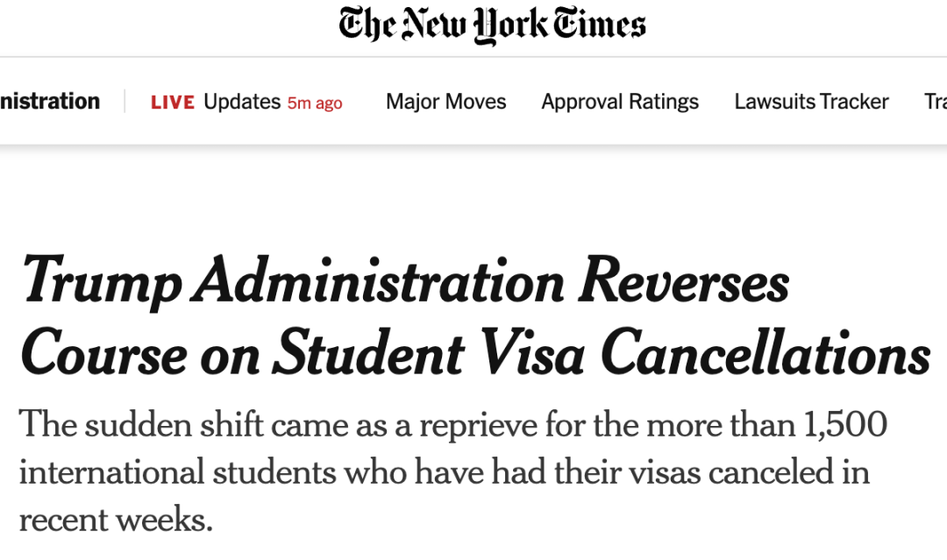Viewport: 947px width, 560px height.
Task: Click the "1,500" figure in the summary
Action: pyautogui.click(x=843, y=425)
